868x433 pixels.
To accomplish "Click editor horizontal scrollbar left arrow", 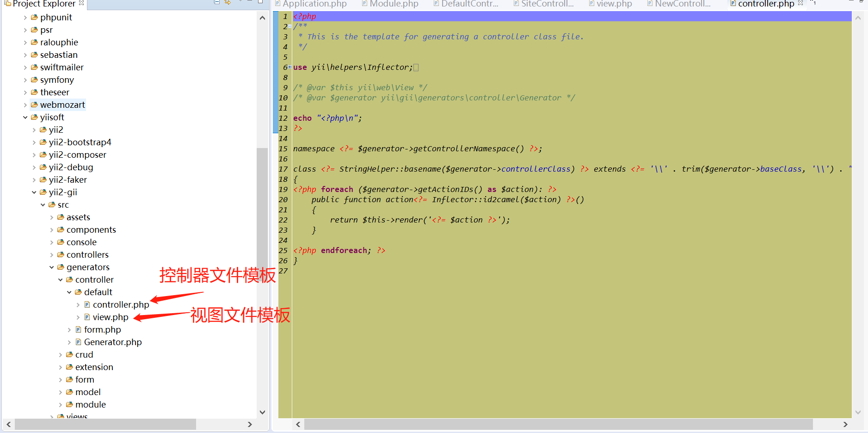I will click(x=298, y=424).
